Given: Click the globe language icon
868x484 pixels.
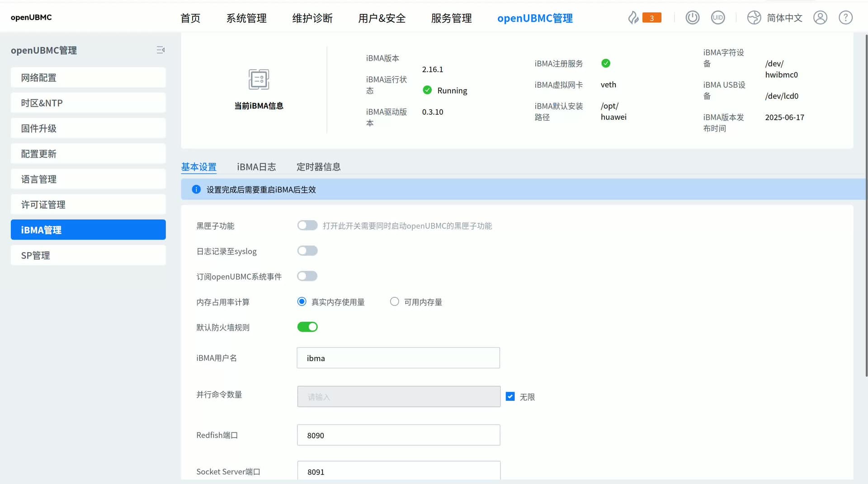Looking at the screenshot, I should [x=754, y=18].
